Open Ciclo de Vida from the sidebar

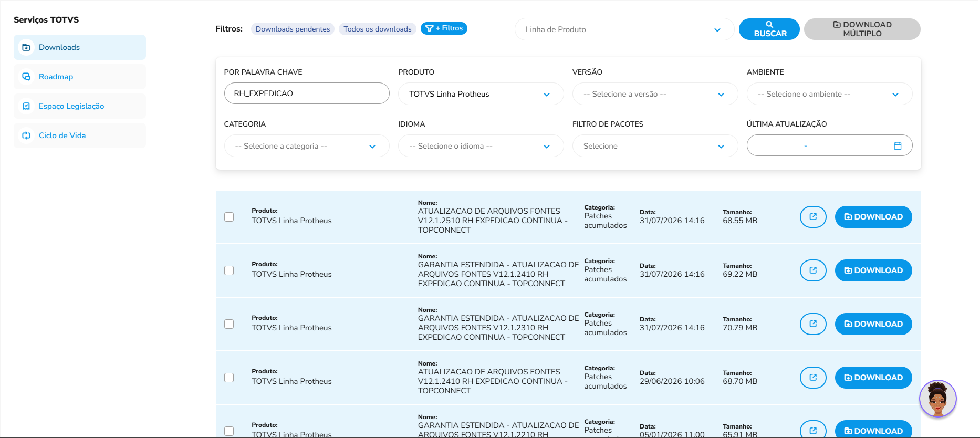pyautogui.click(x=80, y=135)
